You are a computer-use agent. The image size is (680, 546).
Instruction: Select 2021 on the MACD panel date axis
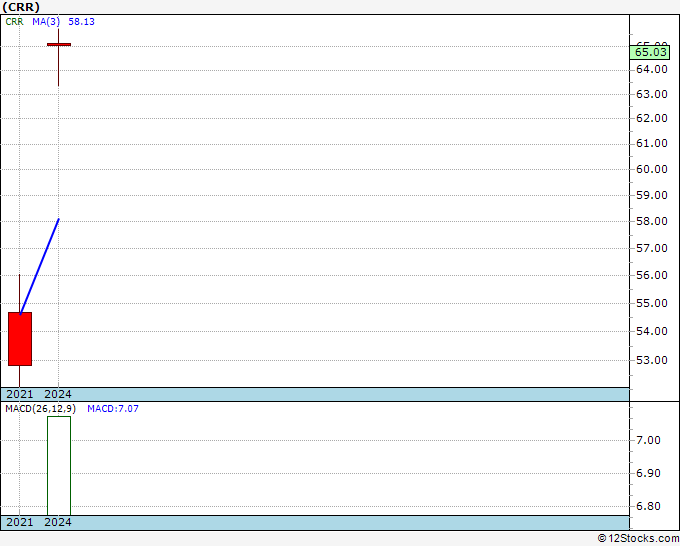20,522
